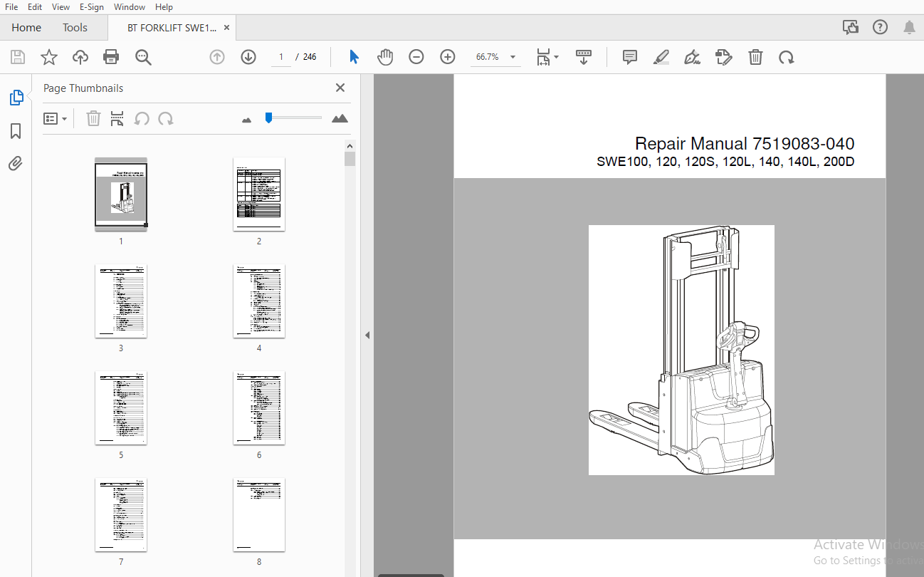Collapse the left navigation pane arrow

[x=367, y=335]
